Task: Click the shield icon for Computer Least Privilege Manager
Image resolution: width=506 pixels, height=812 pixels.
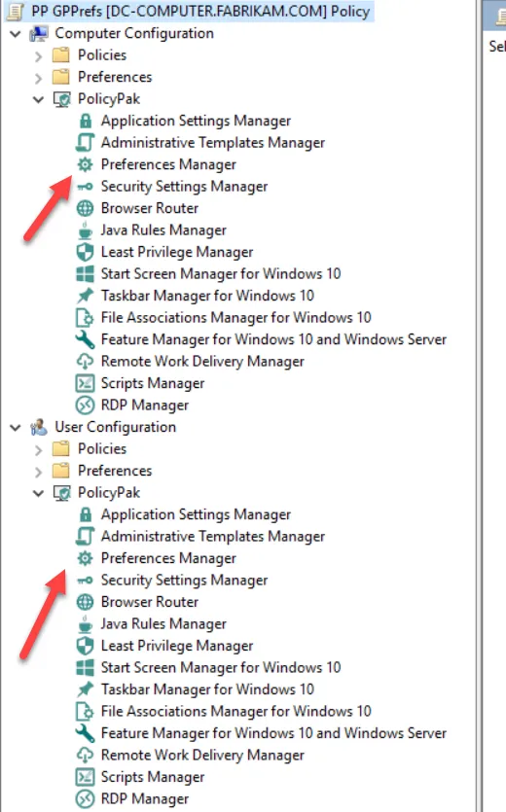Action: pos(85,252)
